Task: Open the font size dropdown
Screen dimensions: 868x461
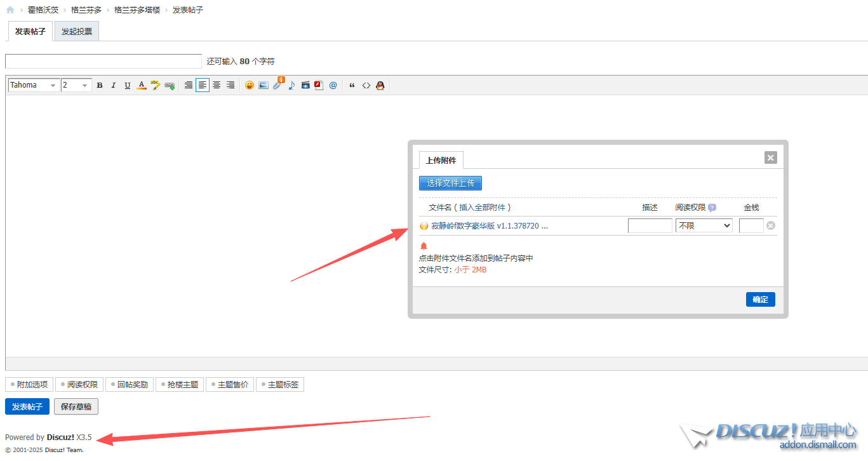Action: [76, 85]
